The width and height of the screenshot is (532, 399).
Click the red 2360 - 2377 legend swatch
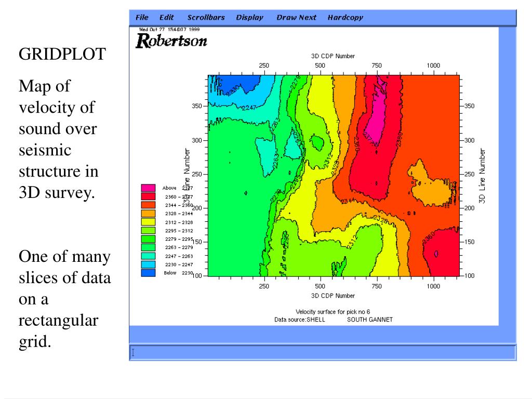pos(148,196)
